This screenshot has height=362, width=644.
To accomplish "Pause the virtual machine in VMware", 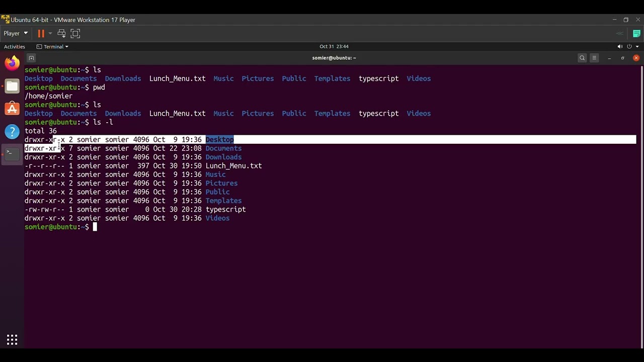I will [x=41, y=33].
